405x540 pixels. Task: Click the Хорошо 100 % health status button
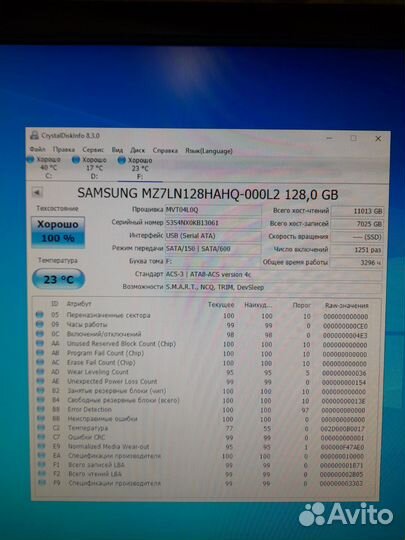click(58, 231)
